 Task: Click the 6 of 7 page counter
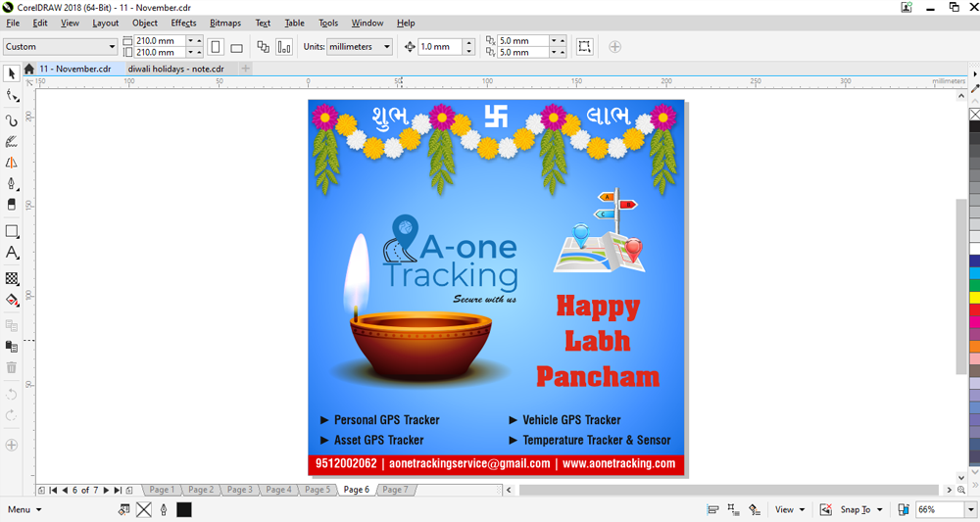pos(85,490)
